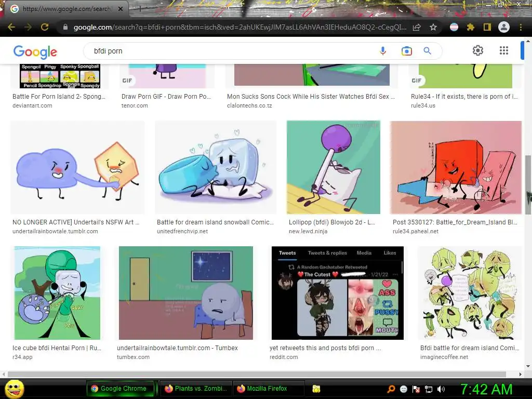Open the deviantart.com character grid thumbnail
The image size is (532, 399).
(60, 76)
